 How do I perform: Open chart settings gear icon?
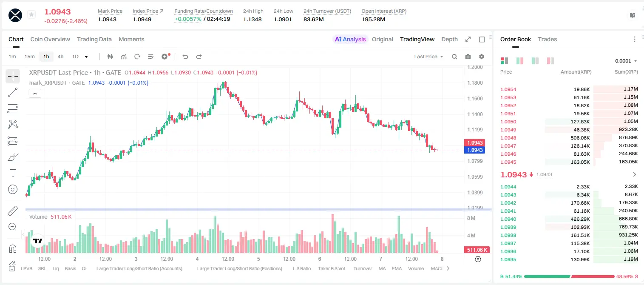482,57
